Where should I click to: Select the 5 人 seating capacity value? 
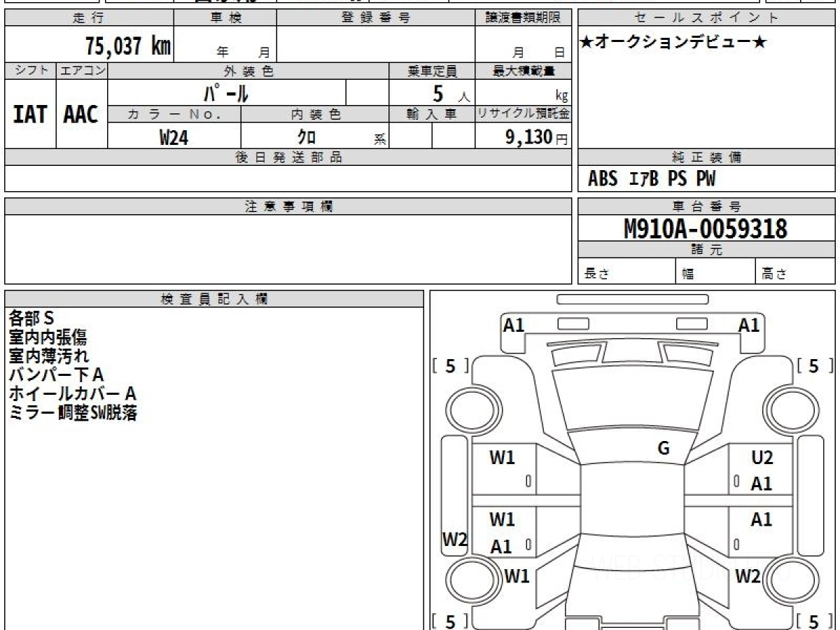click(451, 94)
